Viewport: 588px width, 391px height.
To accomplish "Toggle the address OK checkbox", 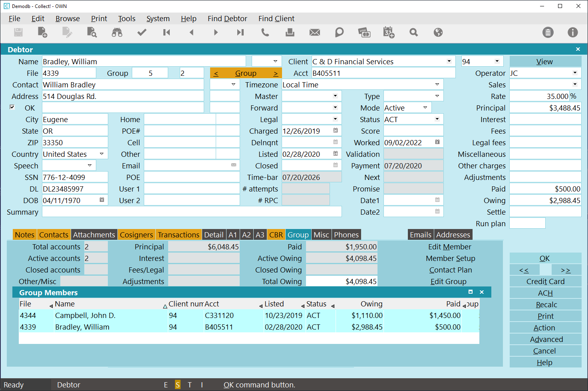I will coord(12,107).
